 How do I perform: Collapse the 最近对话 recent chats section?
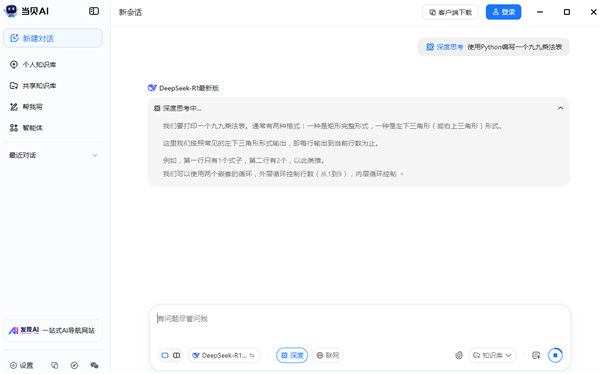[95, 155]
